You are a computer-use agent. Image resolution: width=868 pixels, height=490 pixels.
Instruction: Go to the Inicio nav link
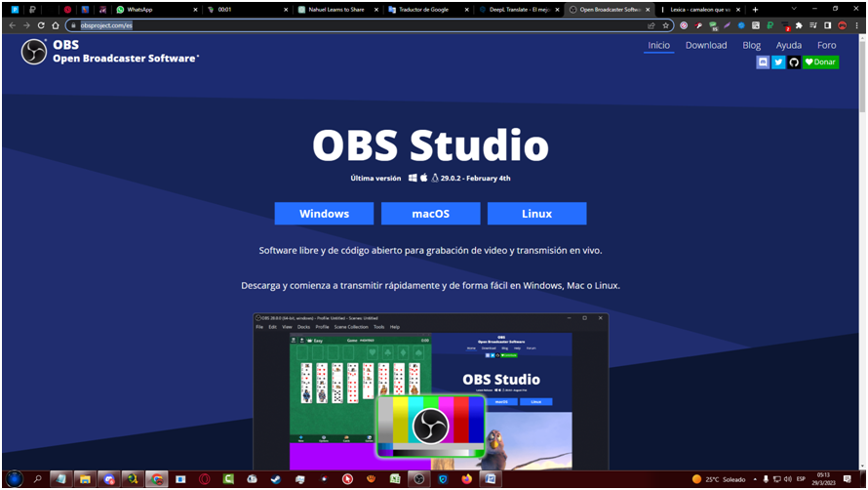tap(658, 46)
